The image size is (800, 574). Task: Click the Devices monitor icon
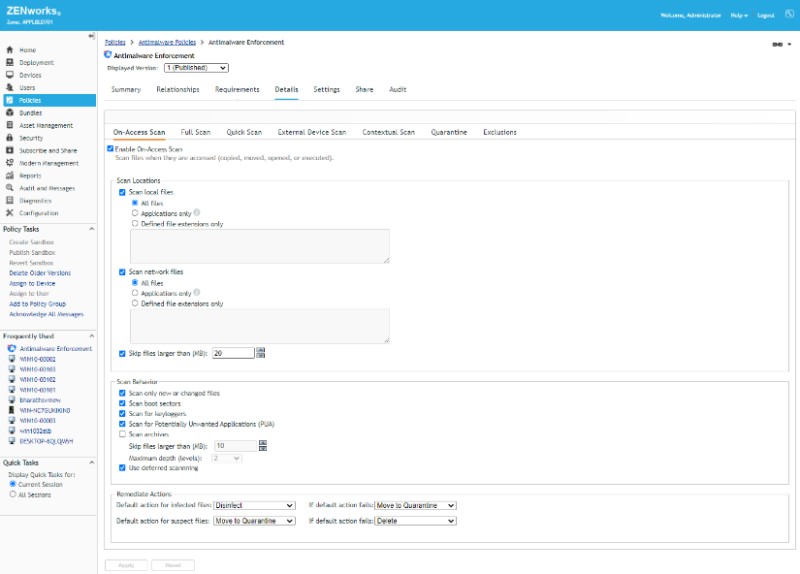(9, 75)
